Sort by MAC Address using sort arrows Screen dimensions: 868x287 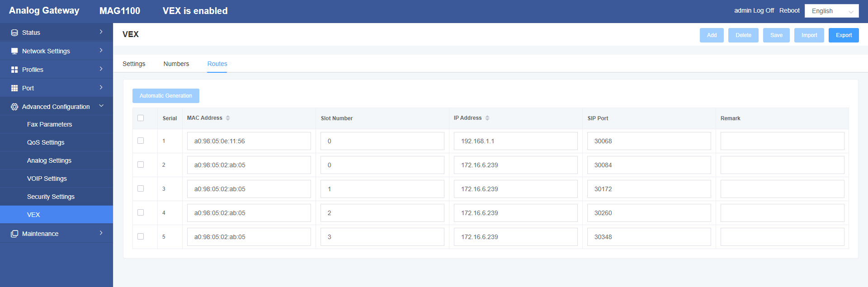click(x=228, y=118)
